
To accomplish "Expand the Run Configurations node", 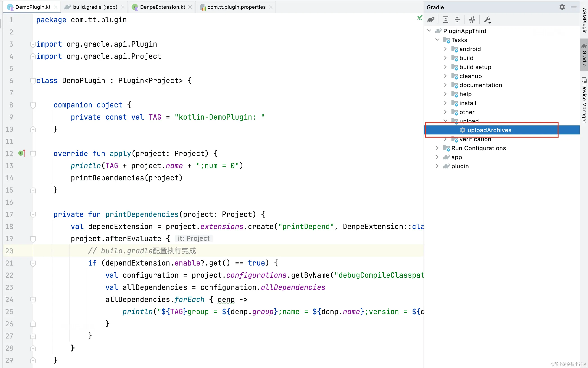I will coord(437,148).
